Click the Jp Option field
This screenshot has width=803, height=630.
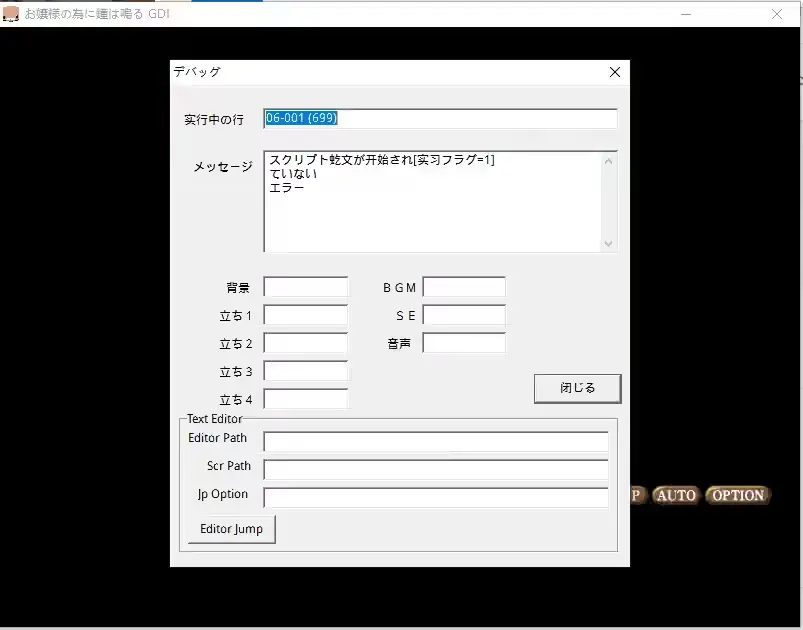[436, 497]
